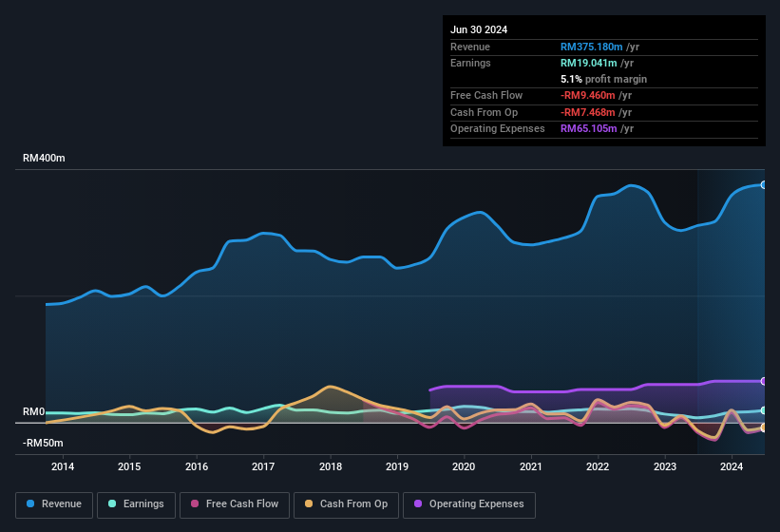The height and width of the screenshot is (532, 780).
Task: Click the -RM50m y-axis label
Action: pos(43,443)
